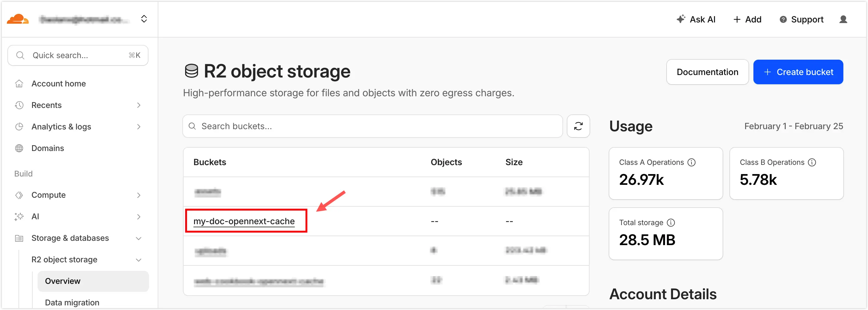The height and width of the screenshot is (310, 868).
Task: Click the Class B Operations info icon
Action: 812,163
